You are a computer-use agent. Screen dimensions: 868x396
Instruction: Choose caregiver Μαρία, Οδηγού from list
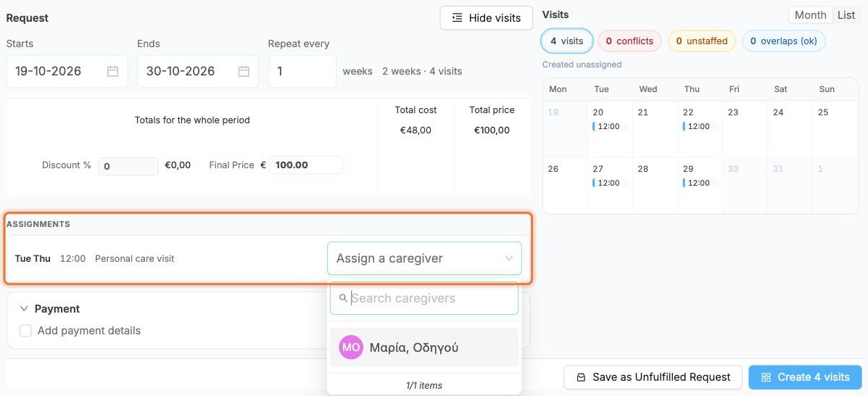point(424,347)
